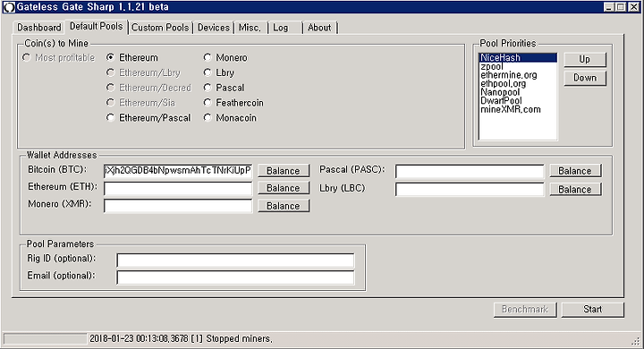Check Balance for Ethereum wallet
Screen dimensions: 644x349
284,188
